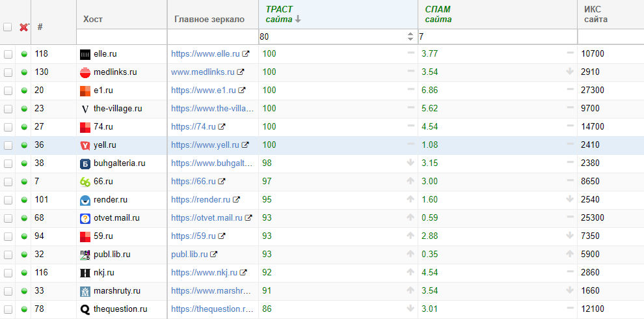Screen dimensions: 644x319
Task: Open the https://www.buhgalt… link
Action: click(212, 163)
